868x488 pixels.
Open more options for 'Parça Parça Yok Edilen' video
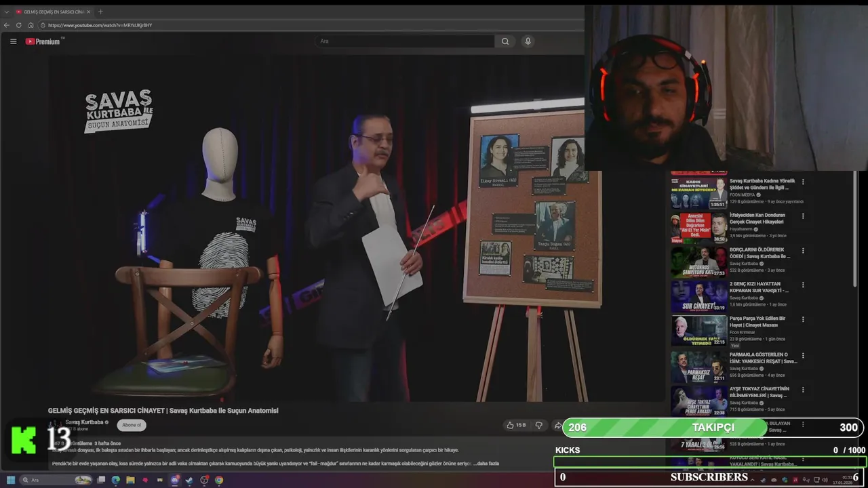coord(803,320)
